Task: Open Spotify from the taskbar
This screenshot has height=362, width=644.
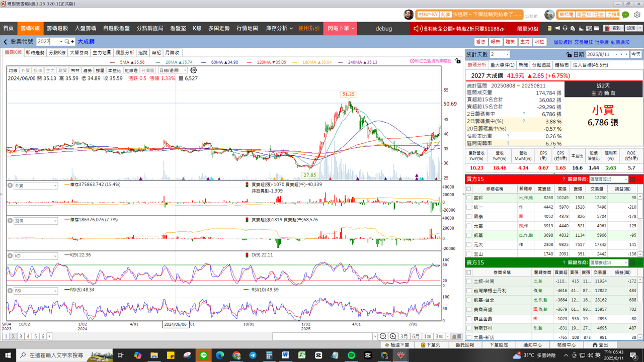Action: click(x=351, y=355)
